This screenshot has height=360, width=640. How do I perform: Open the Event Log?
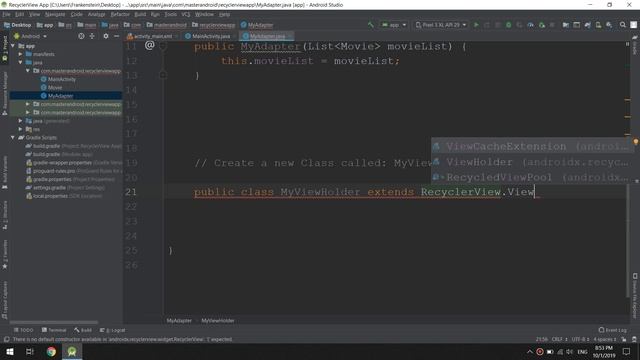(x=612, y=330)
